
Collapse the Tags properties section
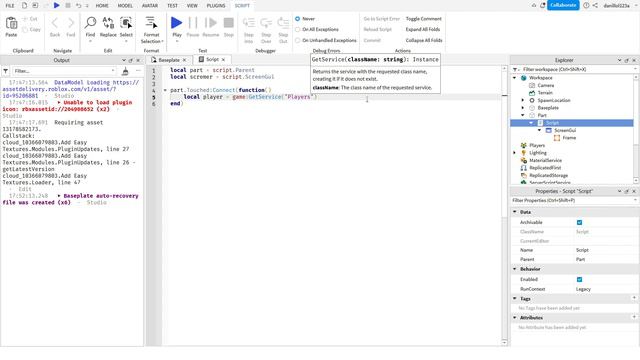tap(515, 298)
